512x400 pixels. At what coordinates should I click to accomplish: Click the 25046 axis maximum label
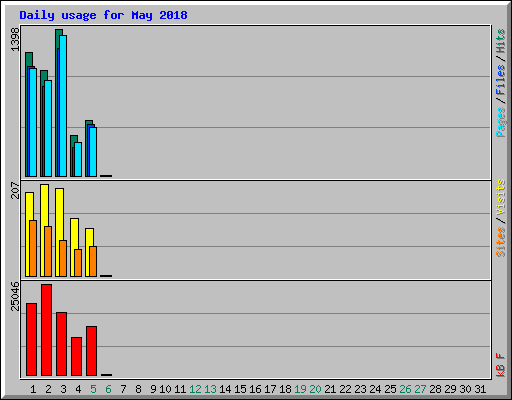tap(15, 296)
